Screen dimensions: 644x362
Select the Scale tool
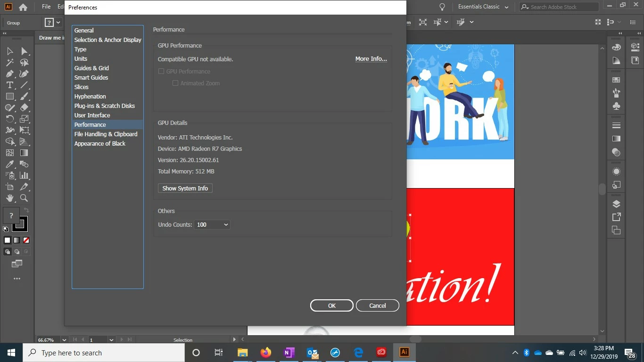tap(25, 119)
